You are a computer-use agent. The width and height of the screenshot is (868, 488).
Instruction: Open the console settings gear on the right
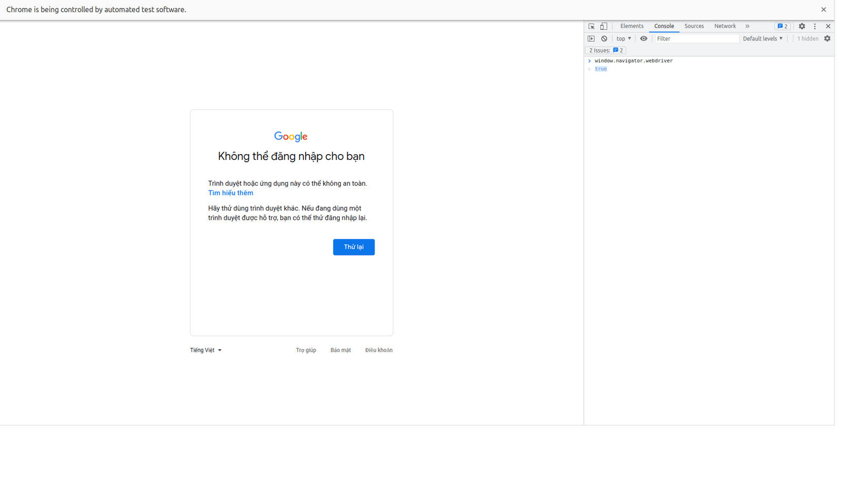827,38
